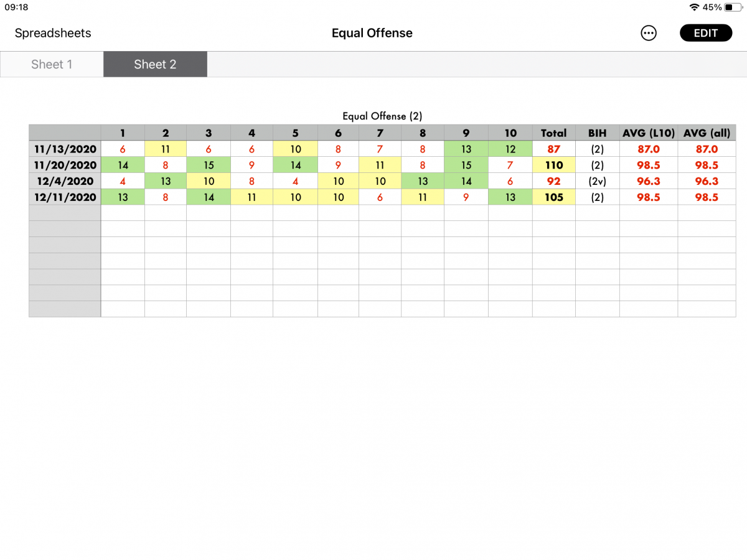Select the BIH column header

597,133
